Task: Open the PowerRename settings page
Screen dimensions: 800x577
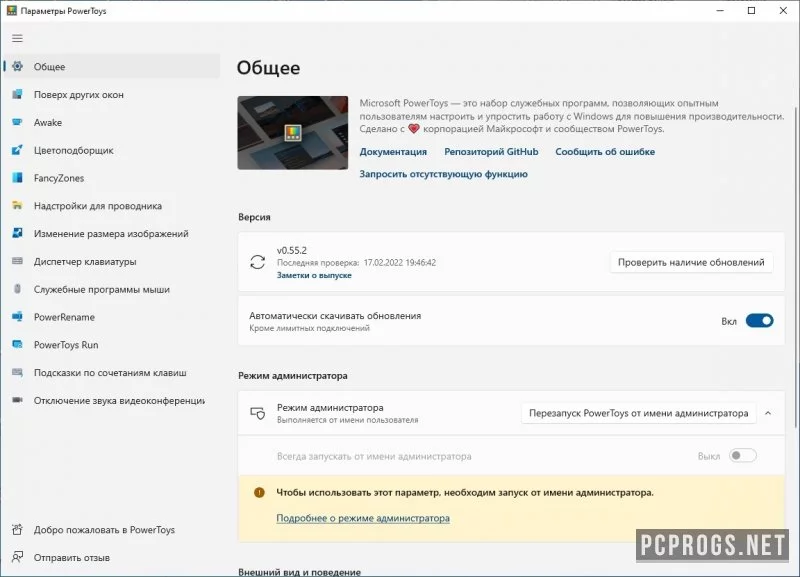Action: pos(111,317)
